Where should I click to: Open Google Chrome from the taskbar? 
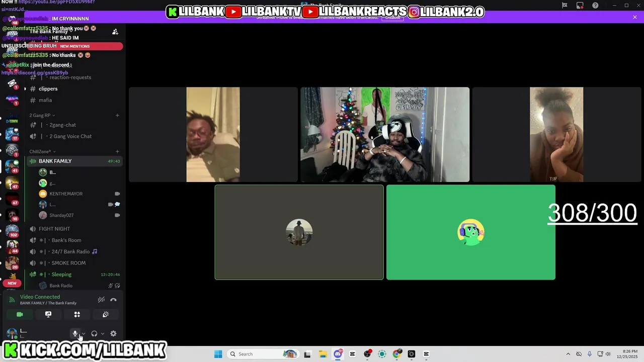coord(397,354)
